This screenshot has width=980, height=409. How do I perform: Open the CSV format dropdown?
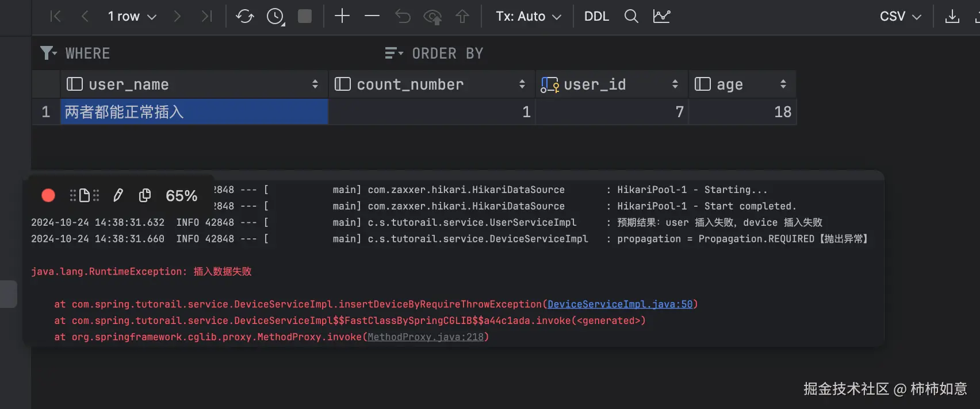tap(900, 17)
